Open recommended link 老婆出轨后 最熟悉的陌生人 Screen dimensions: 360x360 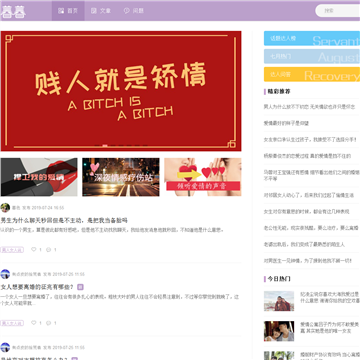pyautogui.click(x=304, y=244)
